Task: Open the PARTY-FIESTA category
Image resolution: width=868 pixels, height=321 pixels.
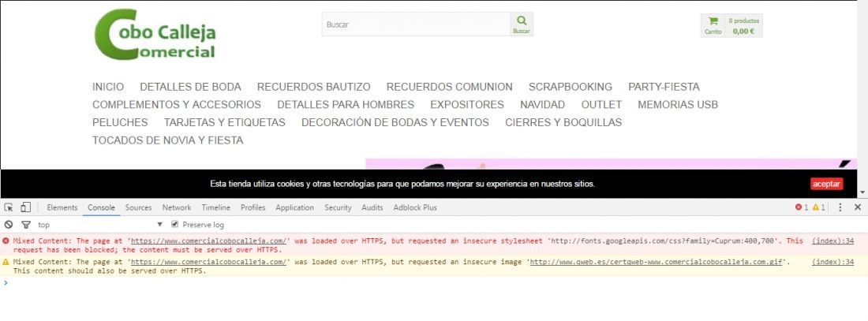Action: tap(664, 87)
